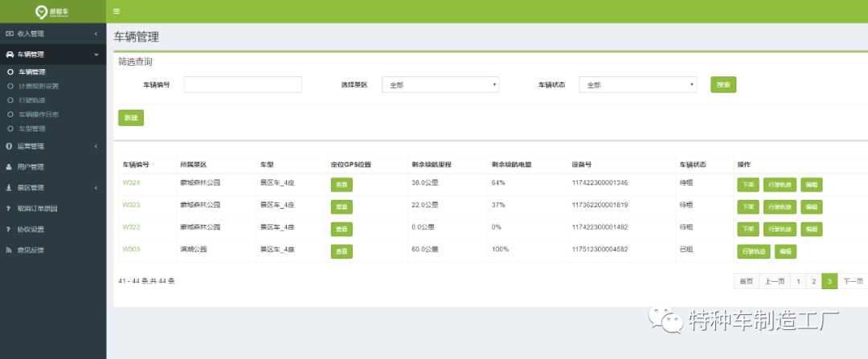The width and height of the screenshot is (868, 359).
Task: Click 下架 button for W323
Action: click(748, 207)
